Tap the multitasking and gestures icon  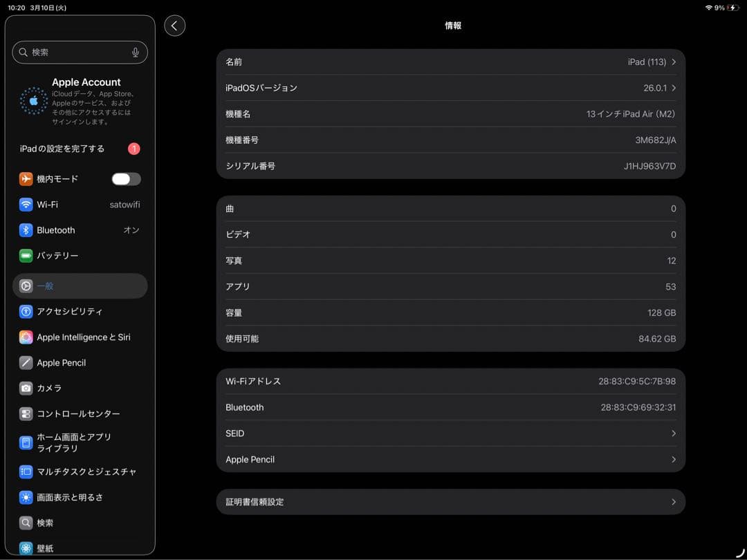26,472
